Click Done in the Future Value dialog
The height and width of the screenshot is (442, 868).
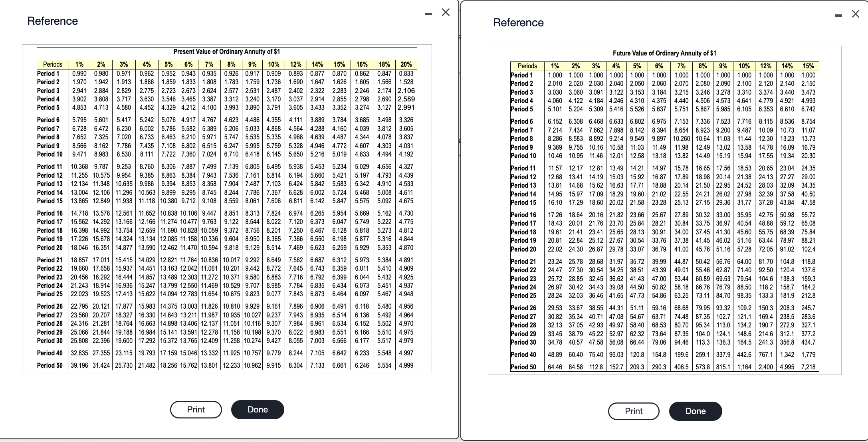[x=696, y=411]
